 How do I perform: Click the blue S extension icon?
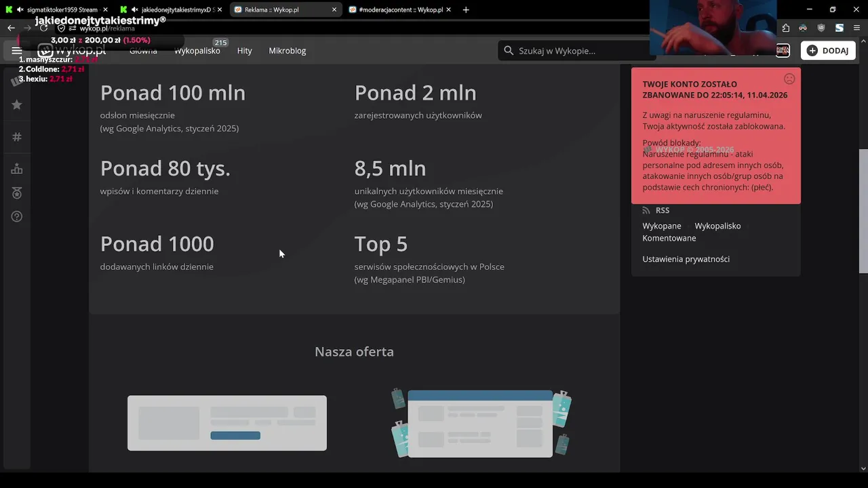pos(839,28)
